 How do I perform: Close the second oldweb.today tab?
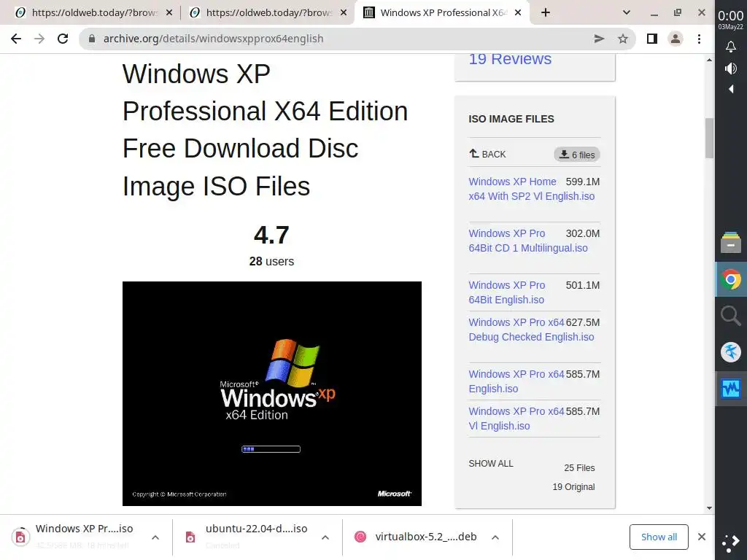coord(344,13)
